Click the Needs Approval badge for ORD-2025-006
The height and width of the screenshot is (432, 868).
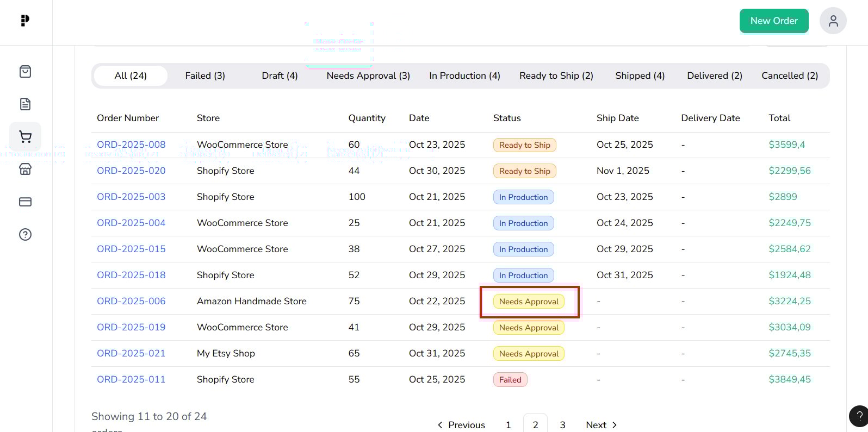click(x=529, y=302)
